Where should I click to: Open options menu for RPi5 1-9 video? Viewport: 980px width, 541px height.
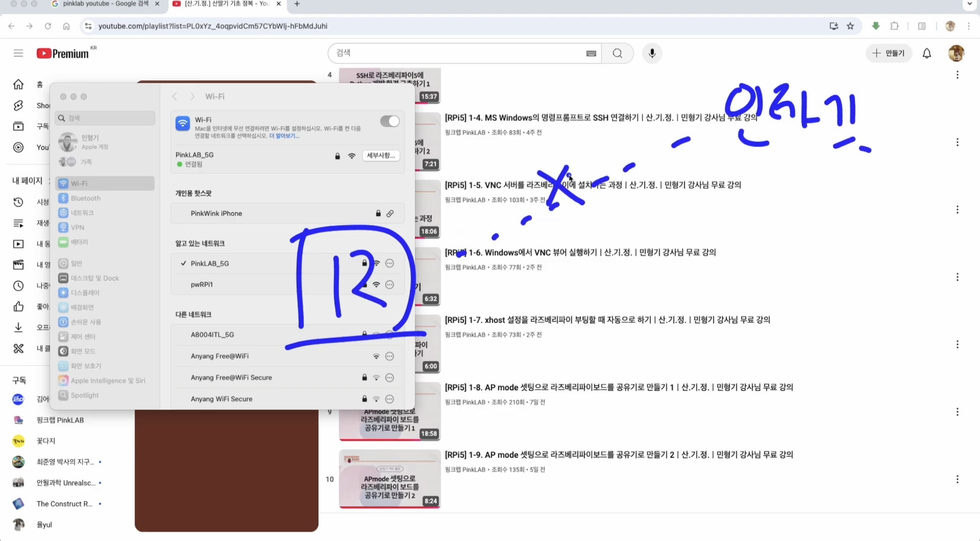tap(957, 479)
